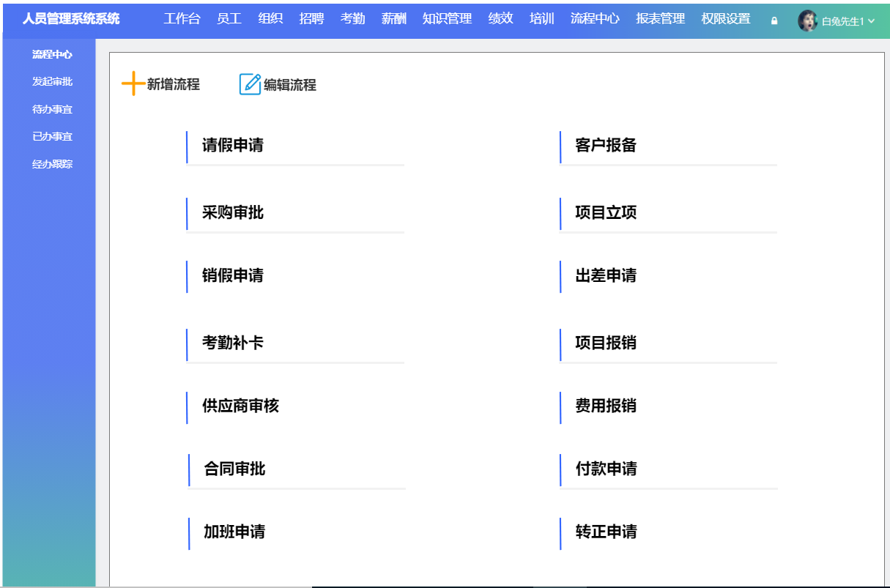Click the avatar of 白兔先生1

[808, 20]
